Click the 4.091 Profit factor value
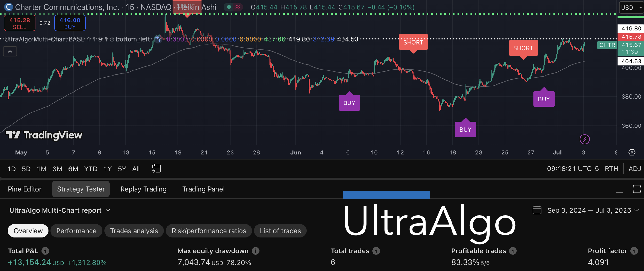Screen dimensions: 644x271 coord(598,262)
